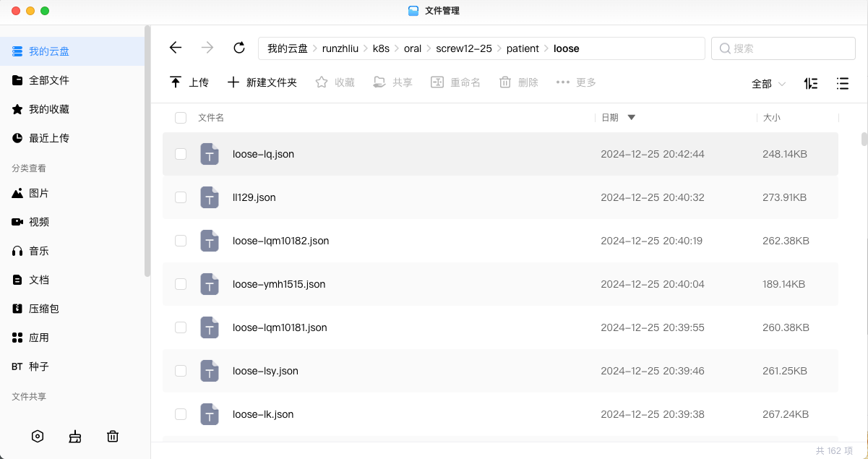Screen dimensions: 868x459
Task: Click the file icon of loose-lq.json
Action: click(210, 154)
